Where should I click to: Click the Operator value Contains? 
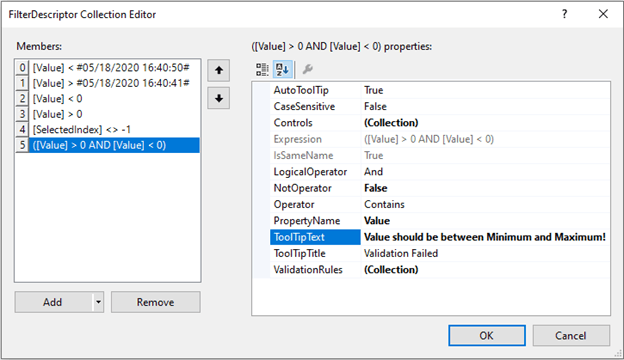pos(384,204)
